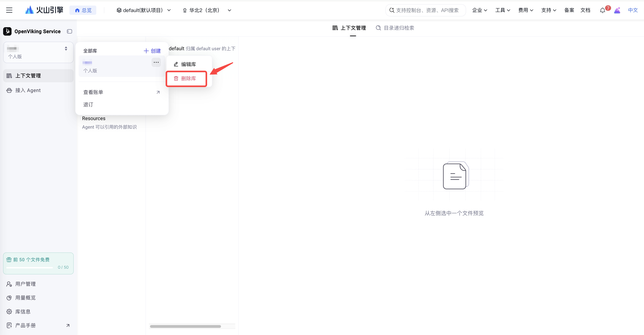The width and height of the screenshot is (644, 335).
Task: Open the 备案 link
Action: tap(569, 10)
